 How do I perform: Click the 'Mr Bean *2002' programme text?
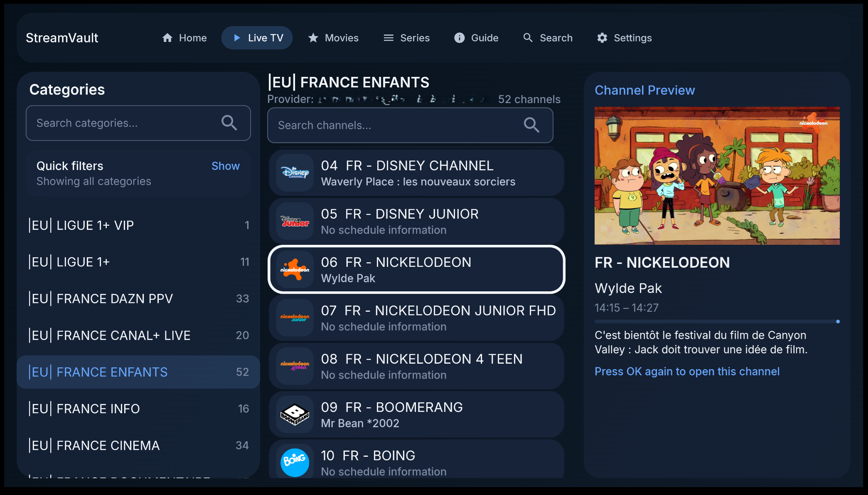[x=360, y=423]
